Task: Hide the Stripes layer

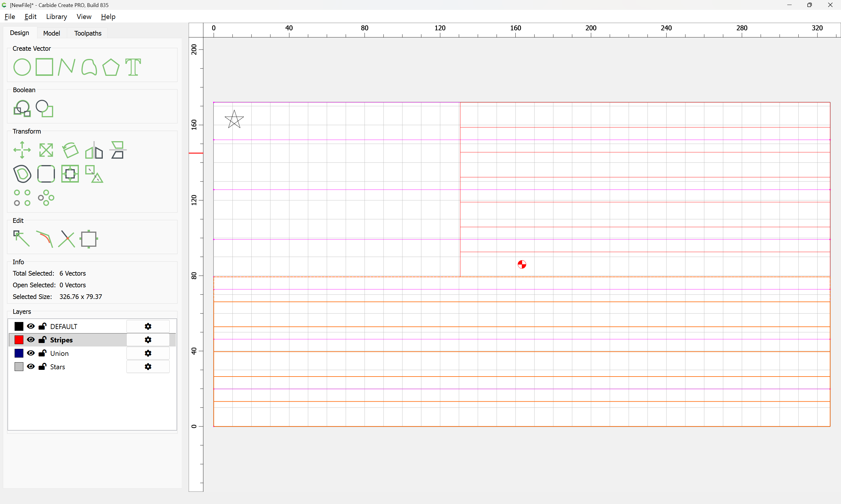Action: click(31, 339)
